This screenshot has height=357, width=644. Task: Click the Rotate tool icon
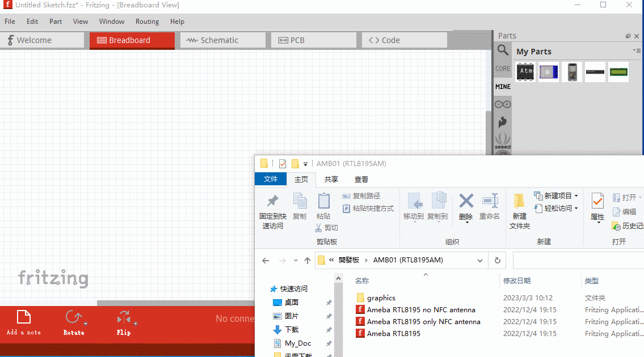[74, 317]
